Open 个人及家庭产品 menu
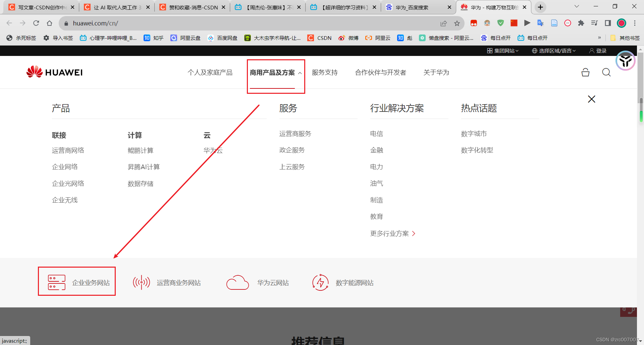The width and height of the screenshot is (644, 345). [210, 72]
